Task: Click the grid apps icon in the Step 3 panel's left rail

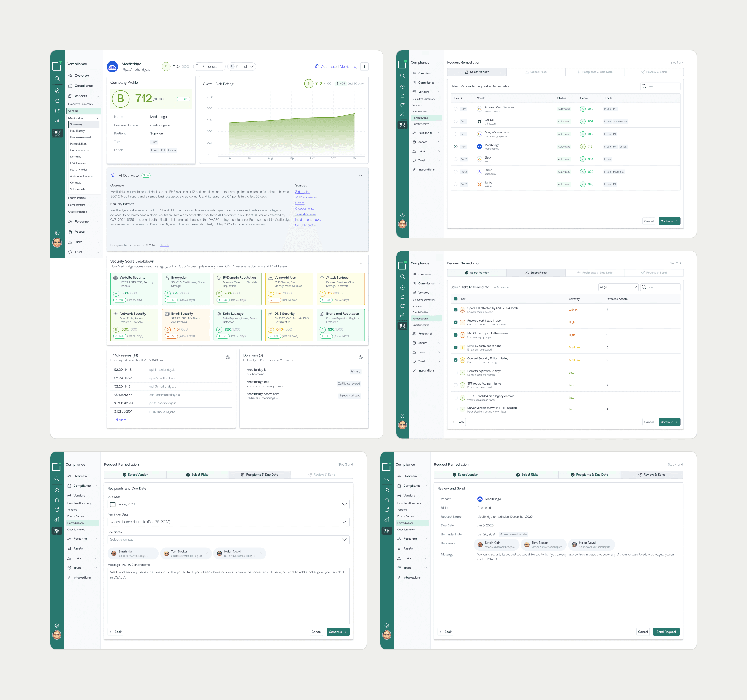Action: [57, 531]
